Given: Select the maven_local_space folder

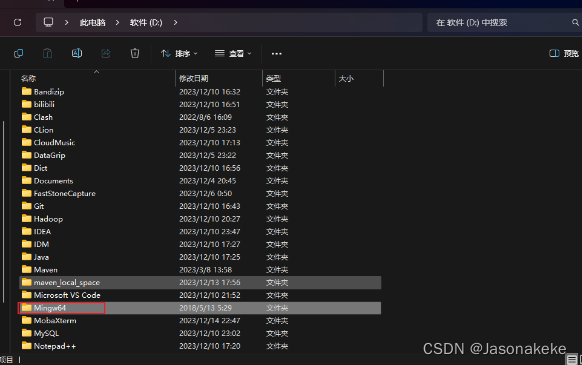Looking at the screenshot, I should point(200,283).
